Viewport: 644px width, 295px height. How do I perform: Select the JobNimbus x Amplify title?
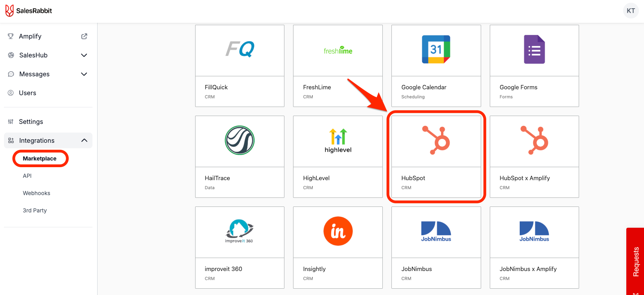click(528, 269)
